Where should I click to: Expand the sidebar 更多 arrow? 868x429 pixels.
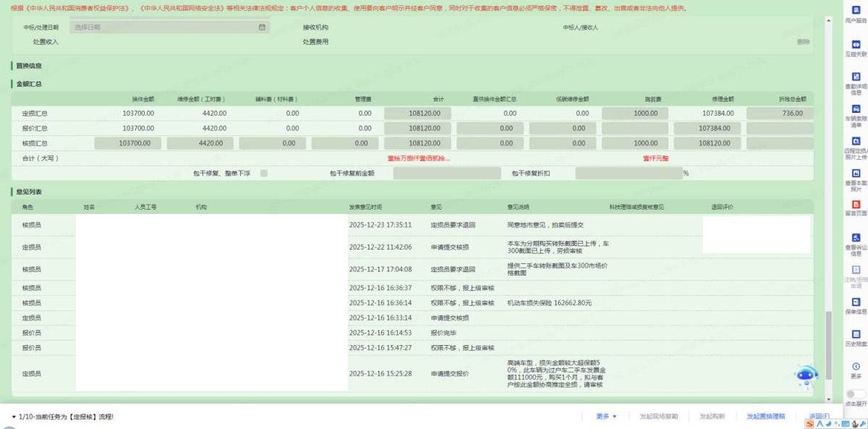click(x=856, y=367)
